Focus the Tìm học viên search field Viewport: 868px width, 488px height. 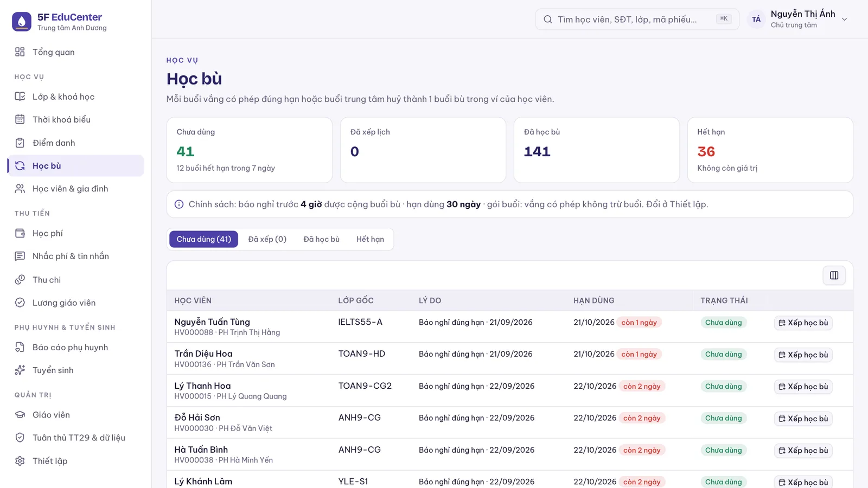click(637, 20)
